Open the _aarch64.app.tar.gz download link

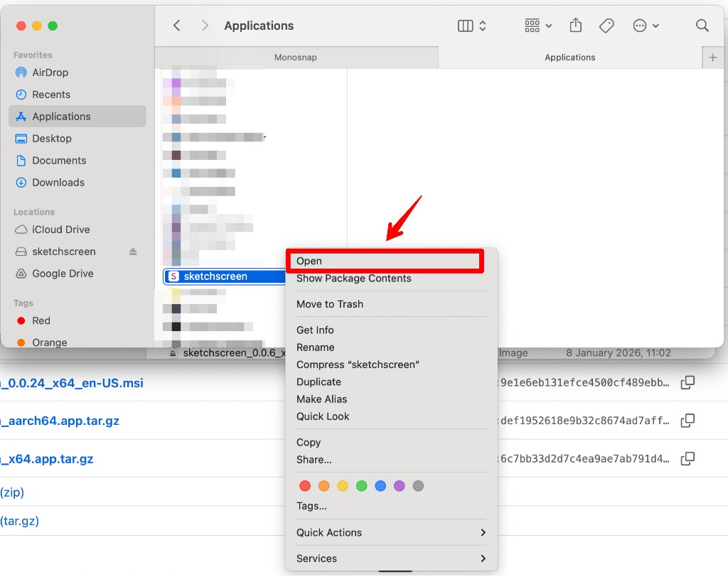(60, 421)
